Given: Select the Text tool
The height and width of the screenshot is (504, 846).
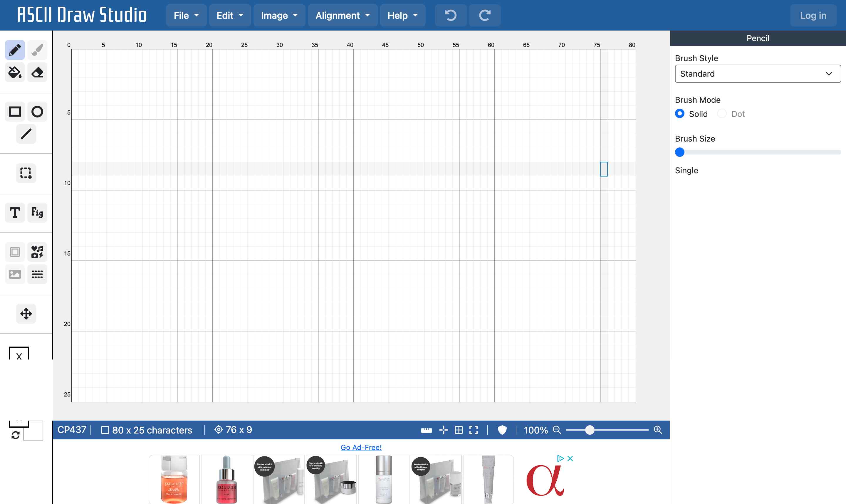Looking at the screenshot, I should pos(15,213).
